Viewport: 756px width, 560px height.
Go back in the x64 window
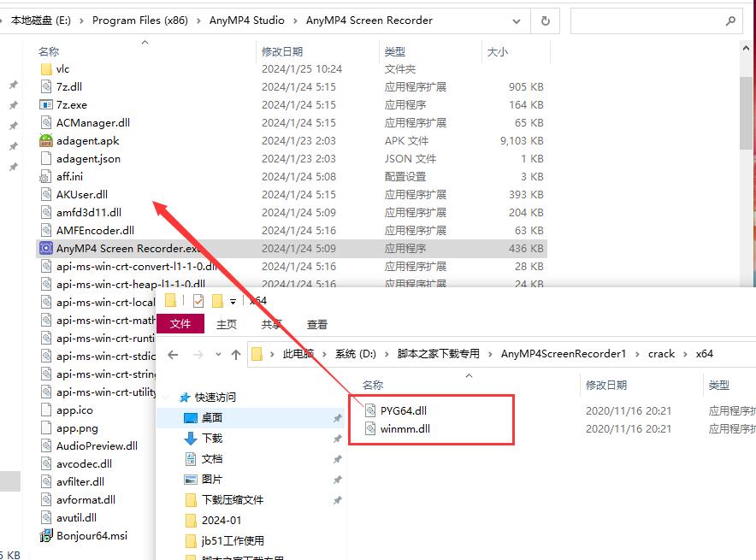point(173,355)
